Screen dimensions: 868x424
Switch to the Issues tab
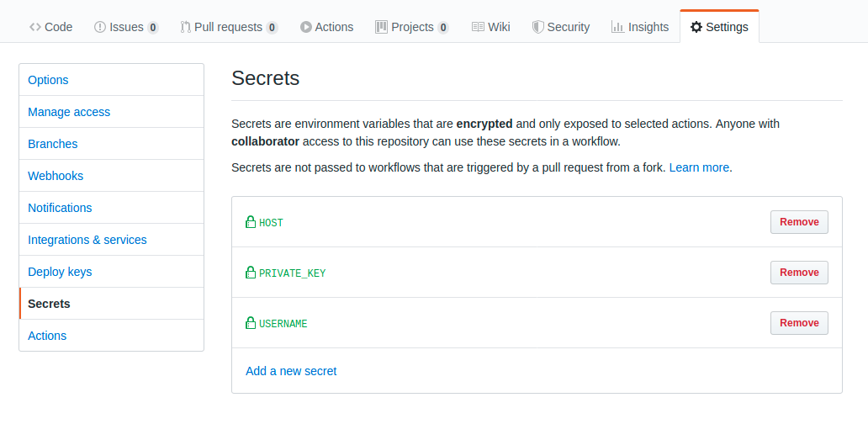(x=126, y=27)
